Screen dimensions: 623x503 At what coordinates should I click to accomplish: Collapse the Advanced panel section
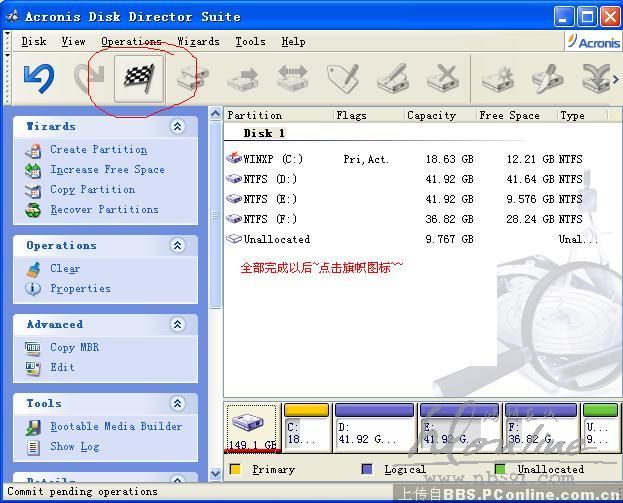[x=178, y=325]
